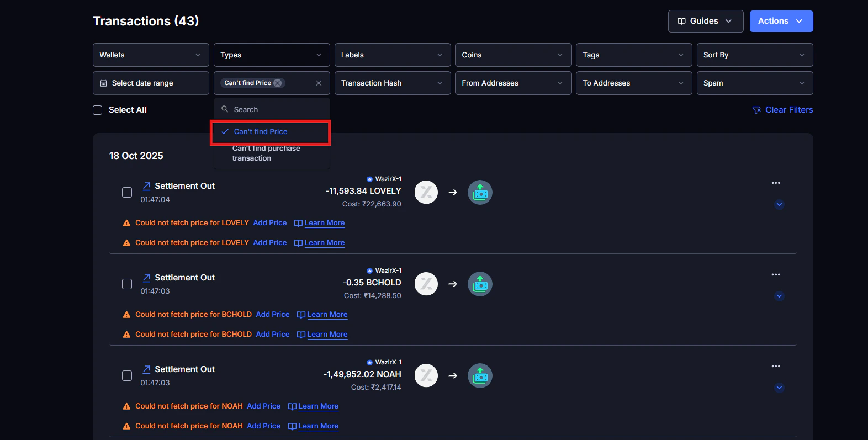Open the From Addresses filter

point(513,83)
